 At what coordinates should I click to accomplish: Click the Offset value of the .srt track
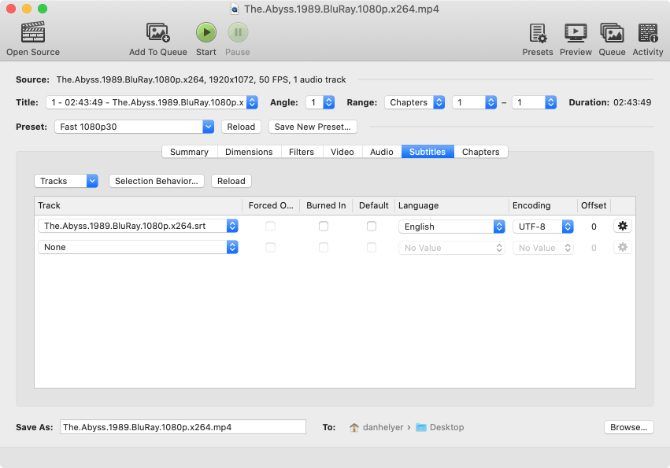(594, 227)
